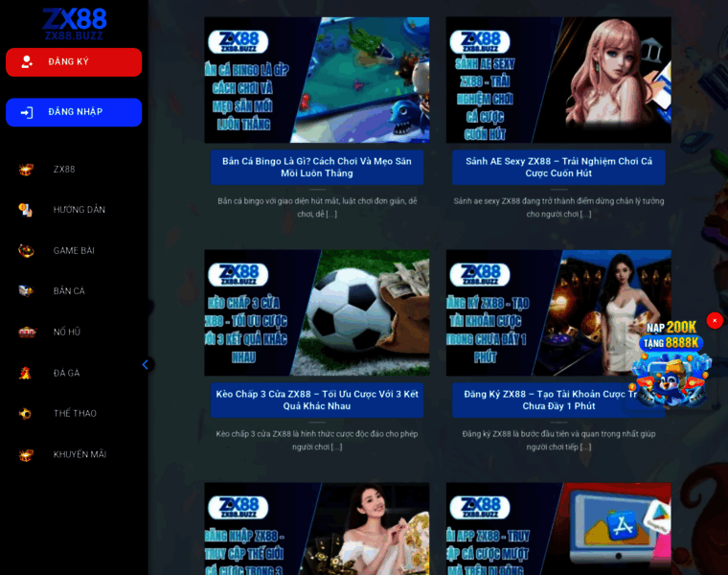The width and height of the screenshot is (728, 575).
Task: Open the KHUYẾN MÃI menu item
Action: pyautogui.click(x=80, y=454)
